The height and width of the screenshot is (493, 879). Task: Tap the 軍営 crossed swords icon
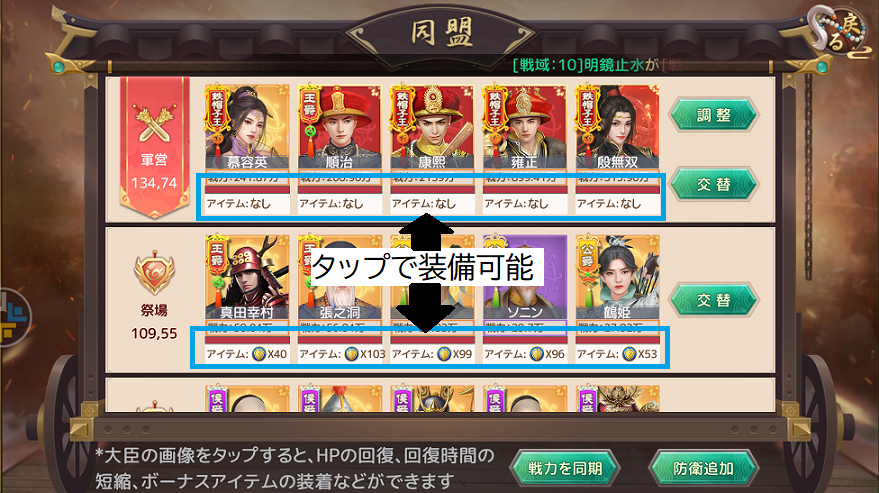pyautogui.click(x=154, y=123)
